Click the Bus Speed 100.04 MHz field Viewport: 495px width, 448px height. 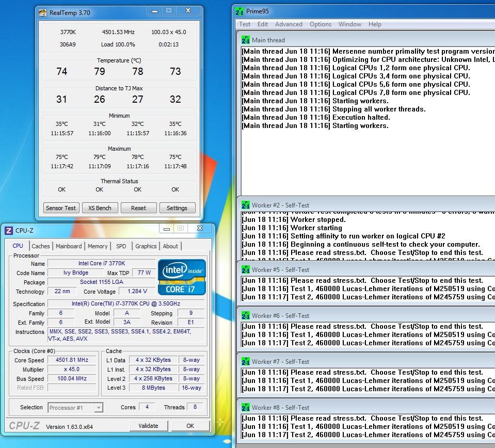(x=72, y=378)
